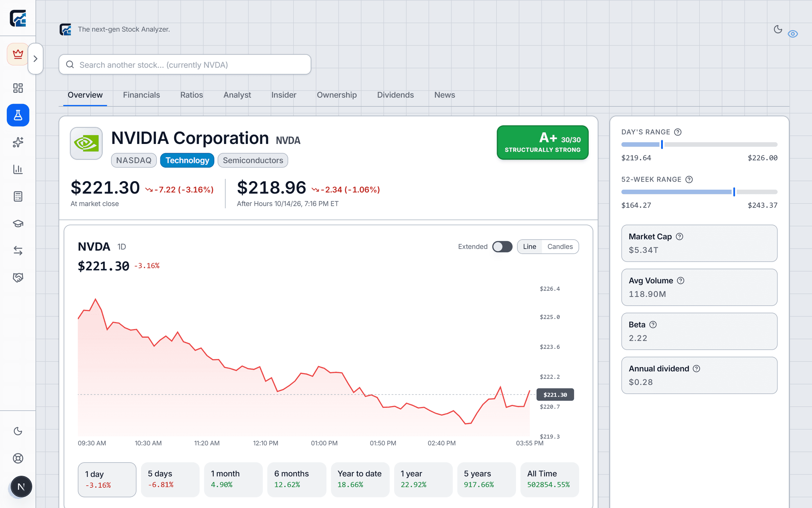The width and height of the screenshot is (812, 508).
Task: Click the Day's Range help icon
Action: (x=678, y=132)
